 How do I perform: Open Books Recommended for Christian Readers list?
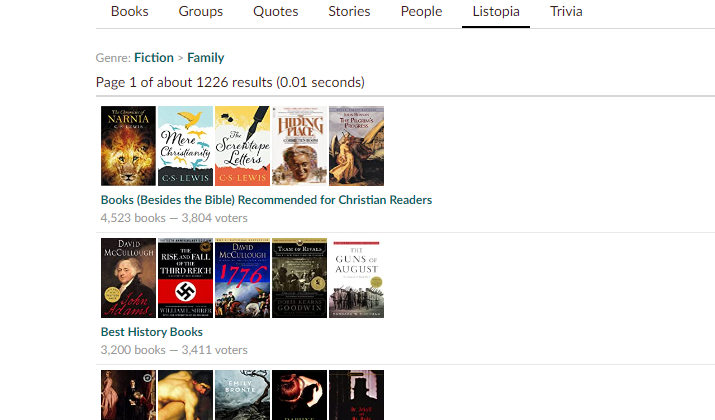point(266,200)
